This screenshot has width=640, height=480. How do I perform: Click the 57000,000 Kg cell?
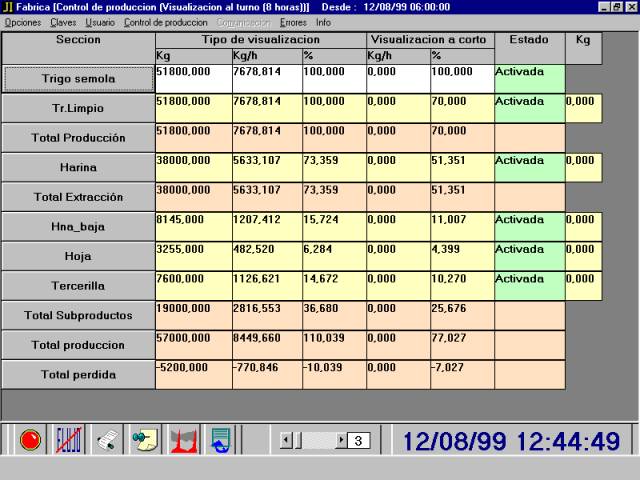194,345
